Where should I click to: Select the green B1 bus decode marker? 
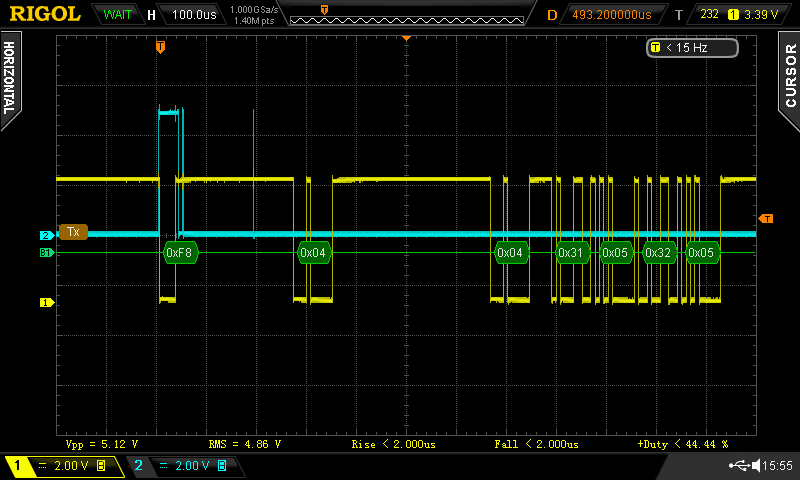click(46, 252)
